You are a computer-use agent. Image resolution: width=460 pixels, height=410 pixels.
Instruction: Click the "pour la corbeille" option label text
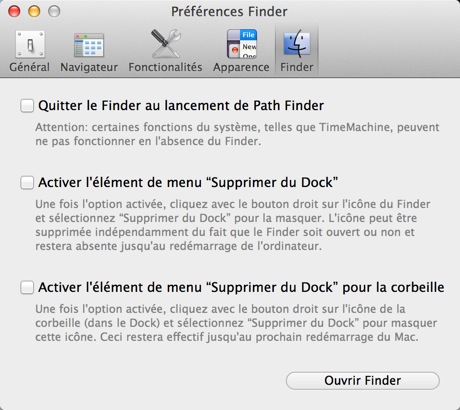tap(393, 287)
